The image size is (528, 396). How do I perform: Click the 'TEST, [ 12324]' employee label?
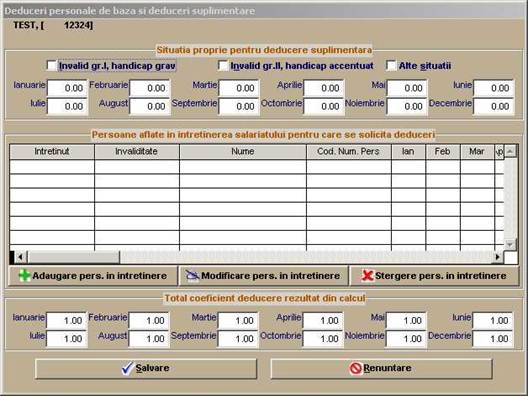tap(53, 25)
